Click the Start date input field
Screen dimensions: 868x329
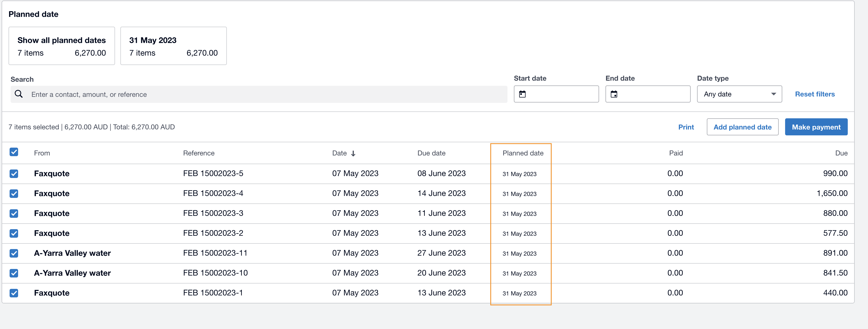561,94
